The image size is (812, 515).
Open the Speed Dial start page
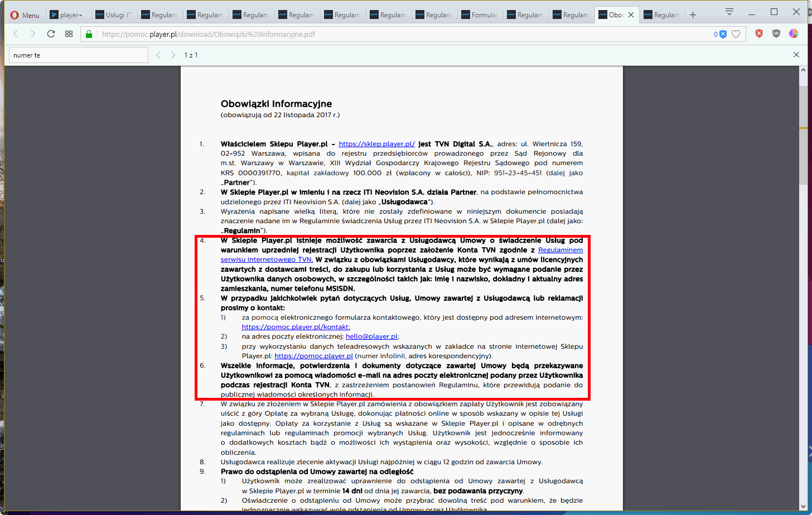[x=69, y=34]
